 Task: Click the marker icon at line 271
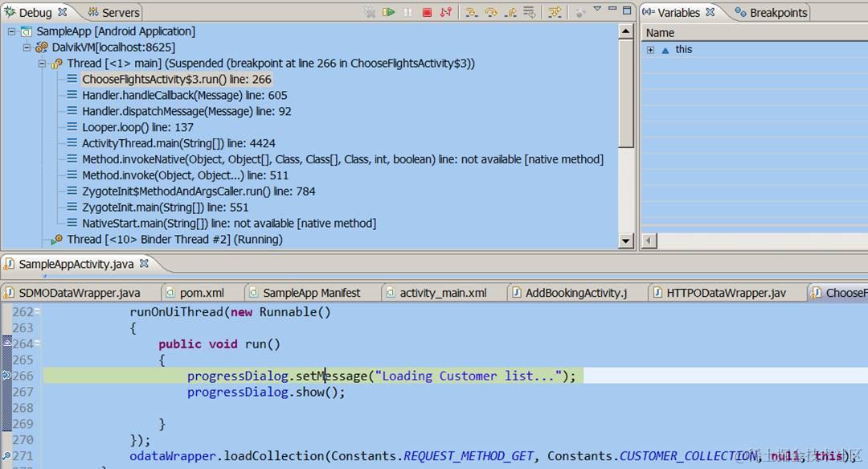pyautogui.click(x=6, y=455)
